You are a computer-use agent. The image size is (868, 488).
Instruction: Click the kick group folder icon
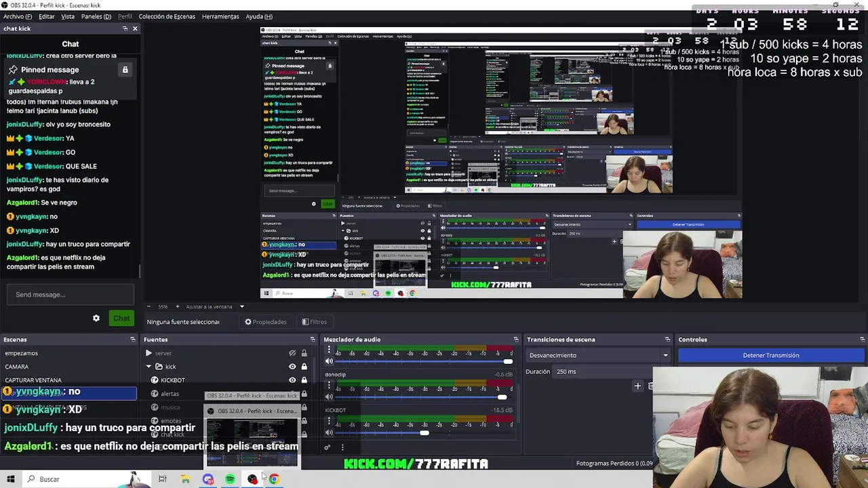[x=159, y=367]
